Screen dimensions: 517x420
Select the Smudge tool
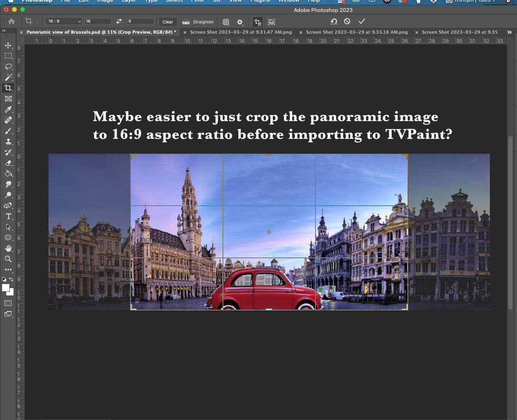[8, 184]
